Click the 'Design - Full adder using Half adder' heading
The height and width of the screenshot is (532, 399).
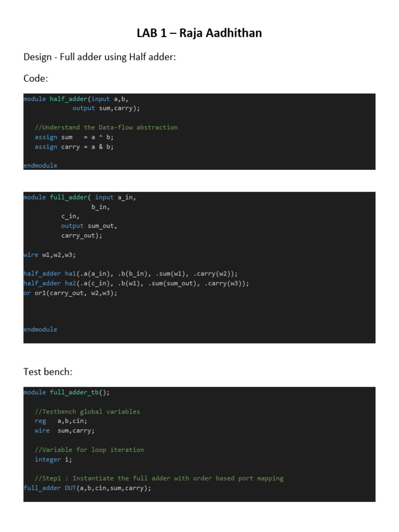(100, 57)
